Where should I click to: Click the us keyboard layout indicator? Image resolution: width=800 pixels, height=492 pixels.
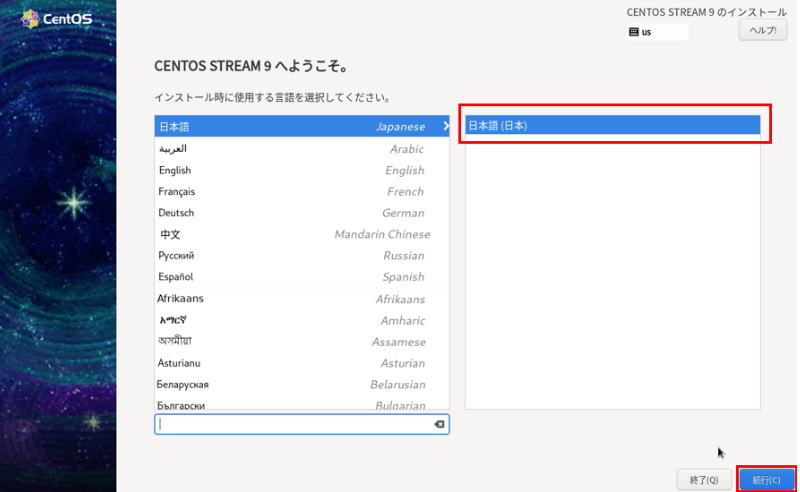pos(657,32)
